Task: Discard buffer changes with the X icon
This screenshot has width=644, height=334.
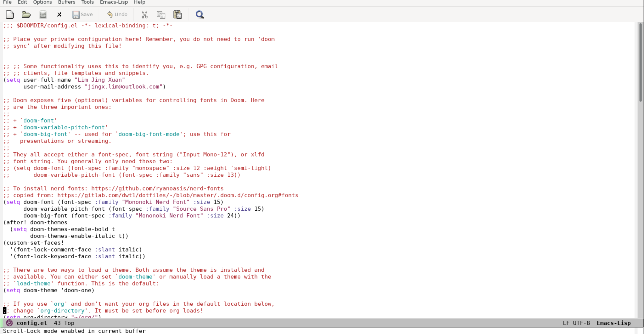Action: [x=59, y=14]
